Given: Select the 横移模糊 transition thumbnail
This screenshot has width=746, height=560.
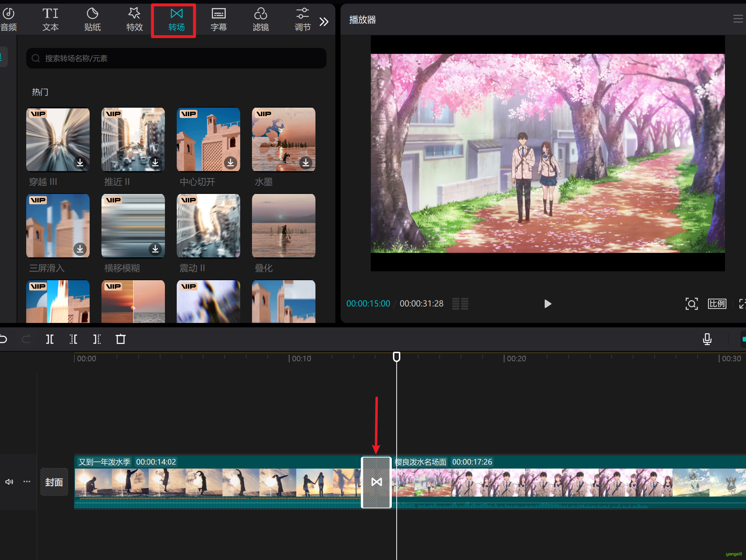Looking at the screenshot, I should click(133, 226).
